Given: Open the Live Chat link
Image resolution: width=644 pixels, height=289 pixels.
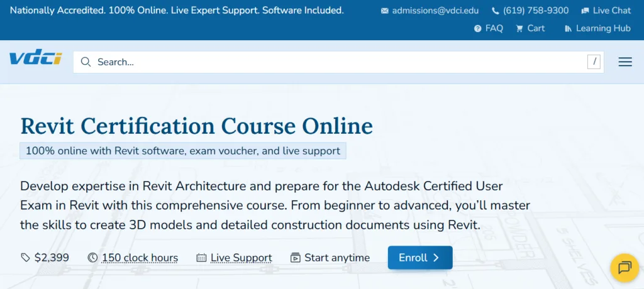Looking at the screenshot, I should pos(611,11).
